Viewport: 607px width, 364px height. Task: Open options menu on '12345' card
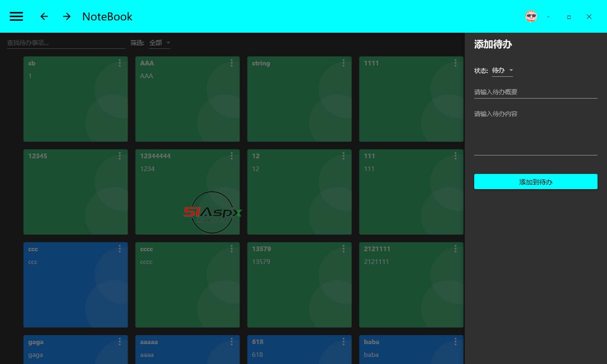click(120, 156)
